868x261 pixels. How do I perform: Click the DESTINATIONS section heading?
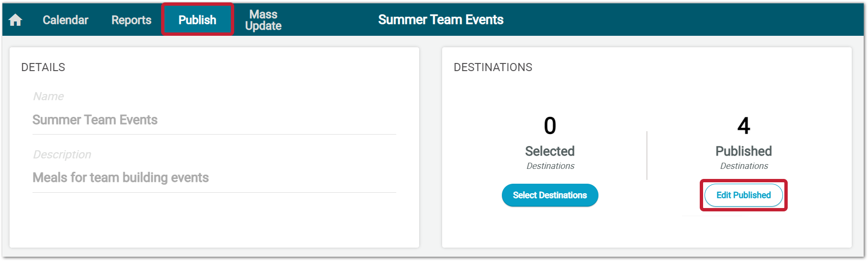tap(493, 67)
